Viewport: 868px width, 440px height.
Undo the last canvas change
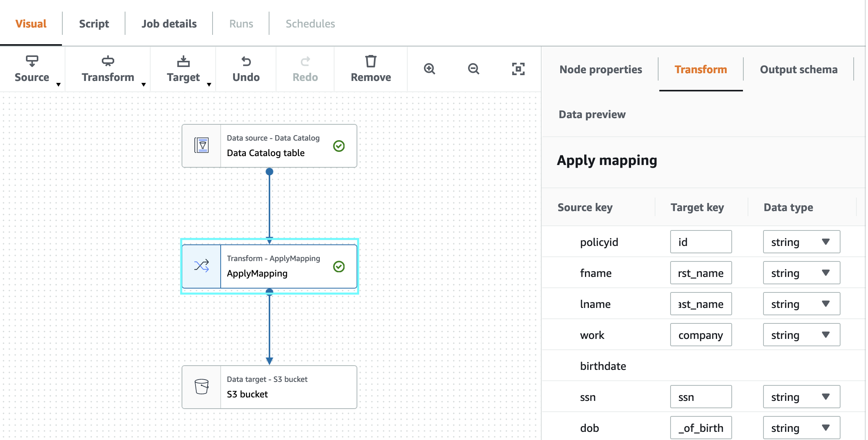point(246,69)
